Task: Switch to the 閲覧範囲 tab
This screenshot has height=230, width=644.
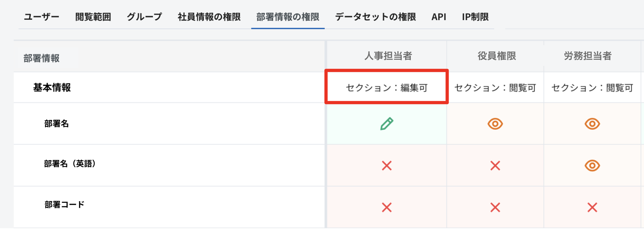Action: click(x=93, y=17)
